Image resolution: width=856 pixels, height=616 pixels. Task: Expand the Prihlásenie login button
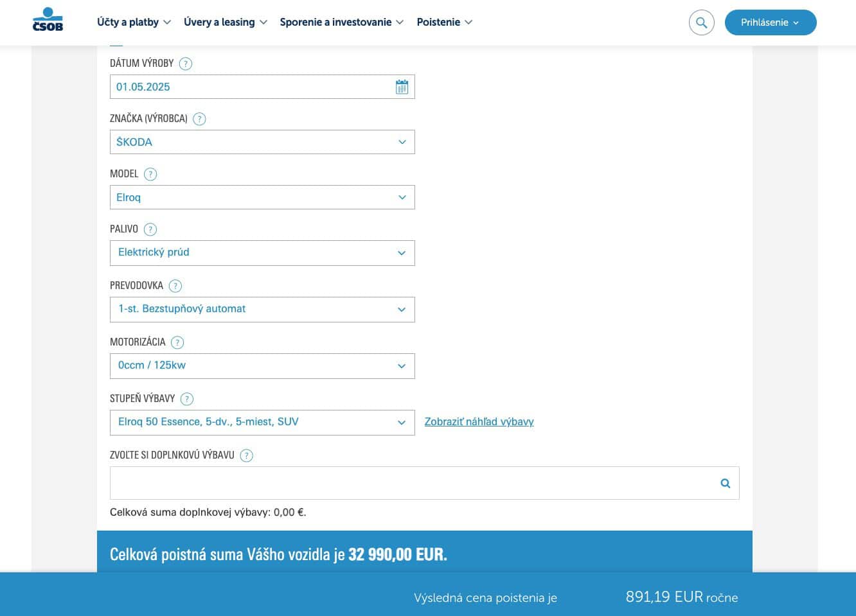click(x=771, y=22)
